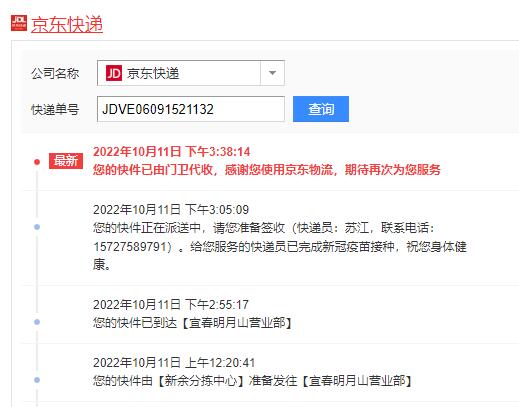Image resolution: width=519 pixels, height=407 pixels.
Task: Focus the tracking number input field
Action: pos(191,109)
